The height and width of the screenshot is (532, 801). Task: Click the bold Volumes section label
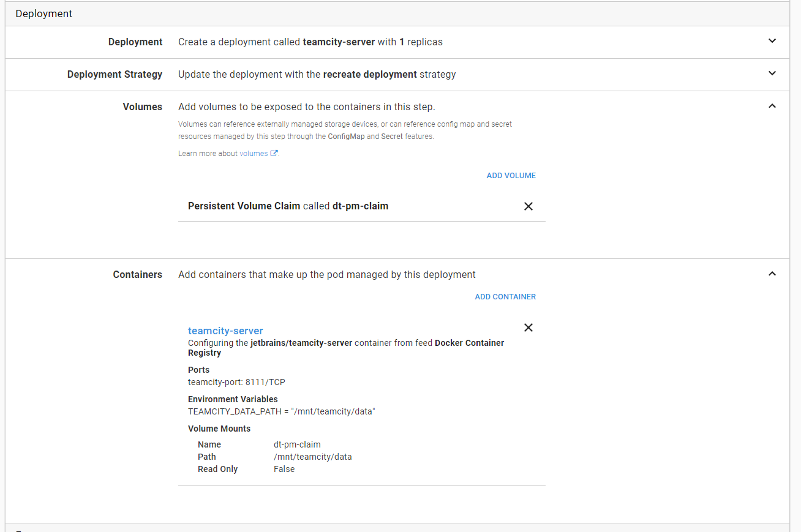(x=142, y=107)
